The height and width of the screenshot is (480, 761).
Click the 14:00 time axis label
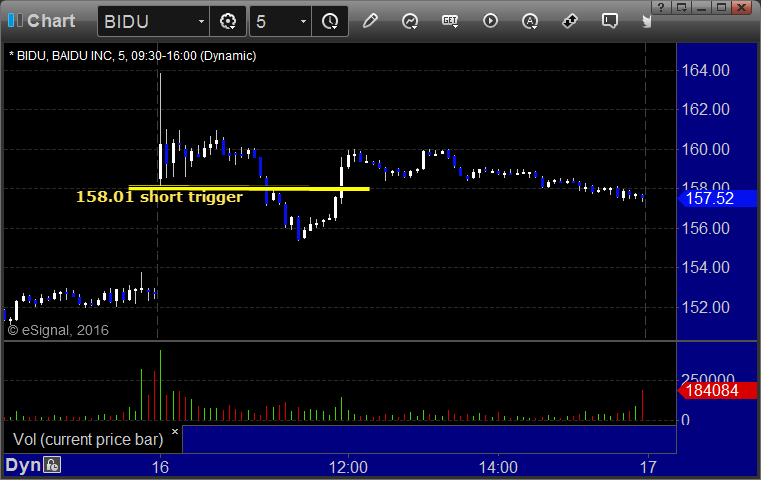click(x=498, y=467)
